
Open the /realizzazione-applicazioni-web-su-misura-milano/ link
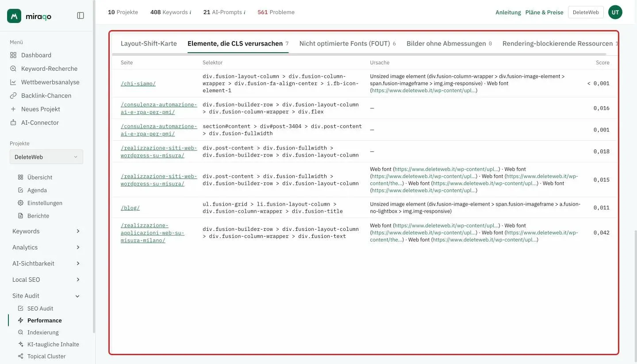pyautogui.click(x=153, y=233)
